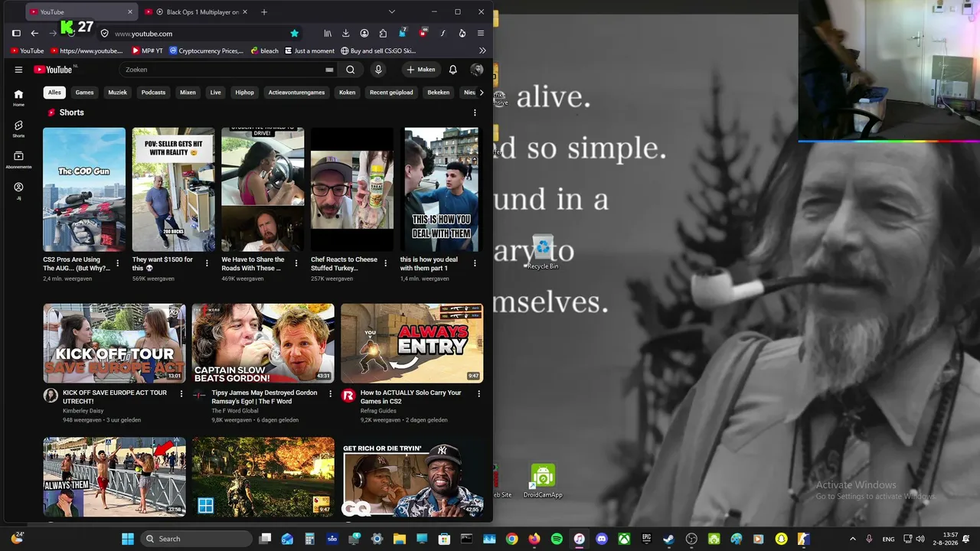Open the Jij section in the sidebar

18,191
